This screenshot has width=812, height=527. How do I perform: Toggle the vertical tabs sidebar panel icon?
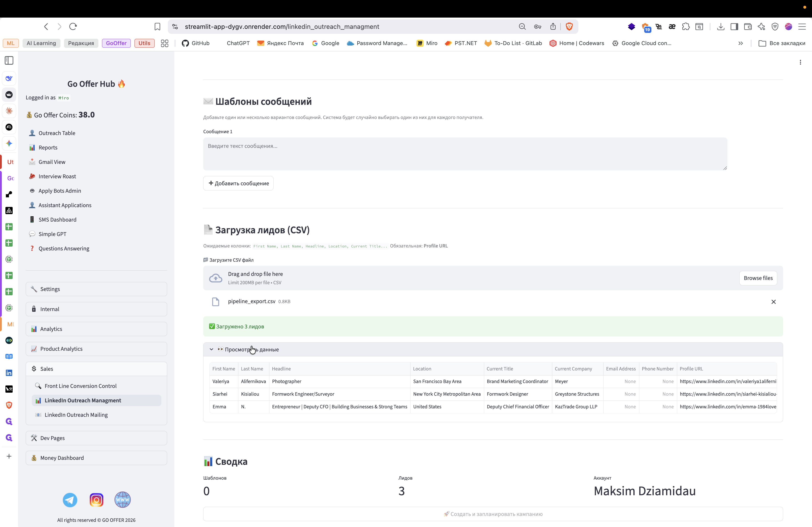(x=9, y=61)
